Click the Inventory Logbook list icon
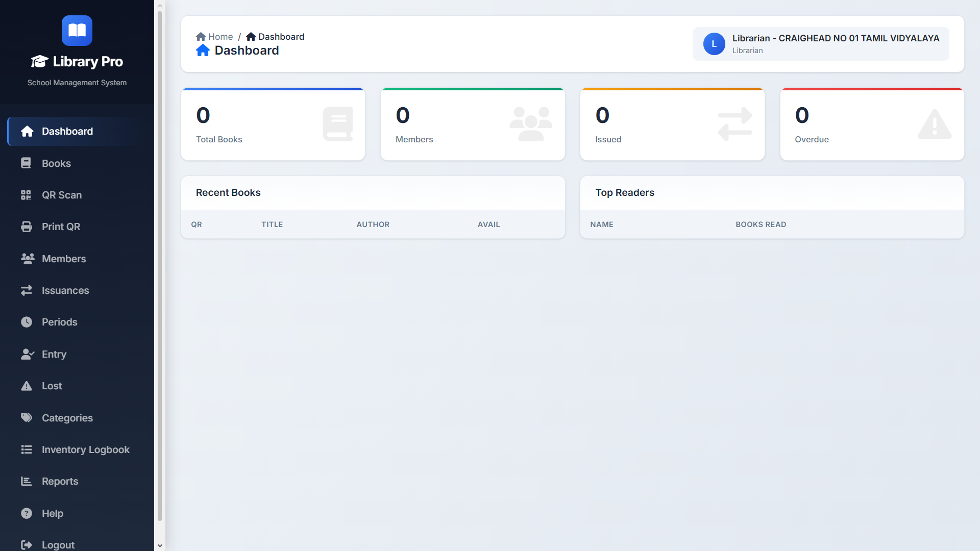 27,449
